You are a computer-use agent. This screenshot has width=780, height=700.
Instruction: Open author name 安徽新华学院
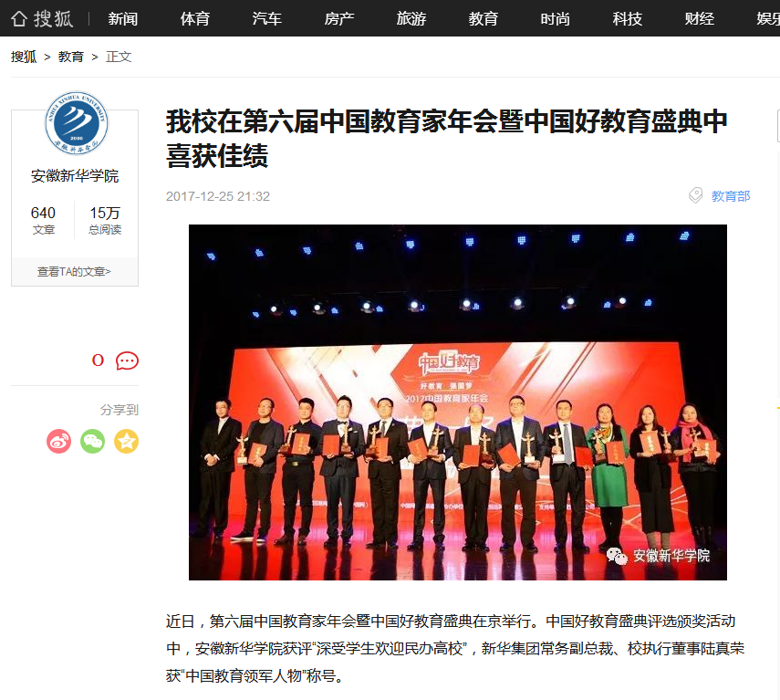pyautogui.click(x=75, y=175)
